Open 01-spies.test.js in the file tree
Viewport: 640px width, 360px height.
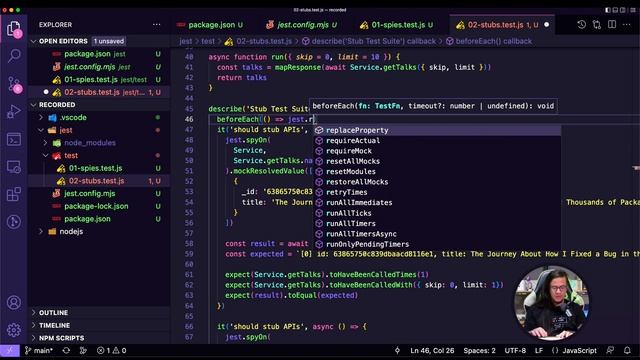coord(99,168)
